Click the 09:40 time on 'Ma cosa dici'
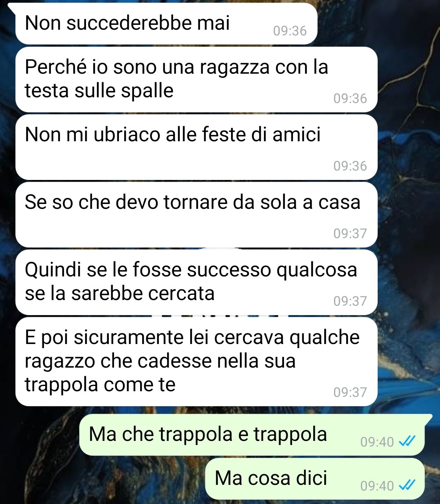 click(377, 486)
